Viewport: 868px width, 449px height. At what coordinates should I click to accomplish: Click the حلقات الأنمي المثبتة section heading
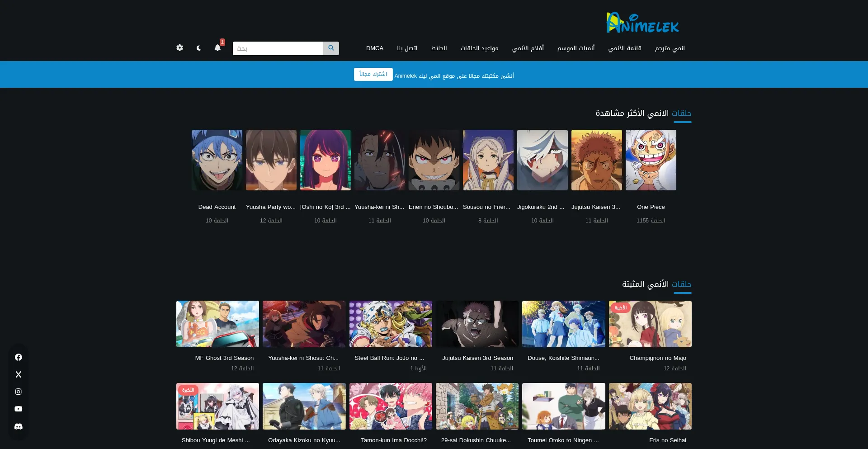click(657, 284)
